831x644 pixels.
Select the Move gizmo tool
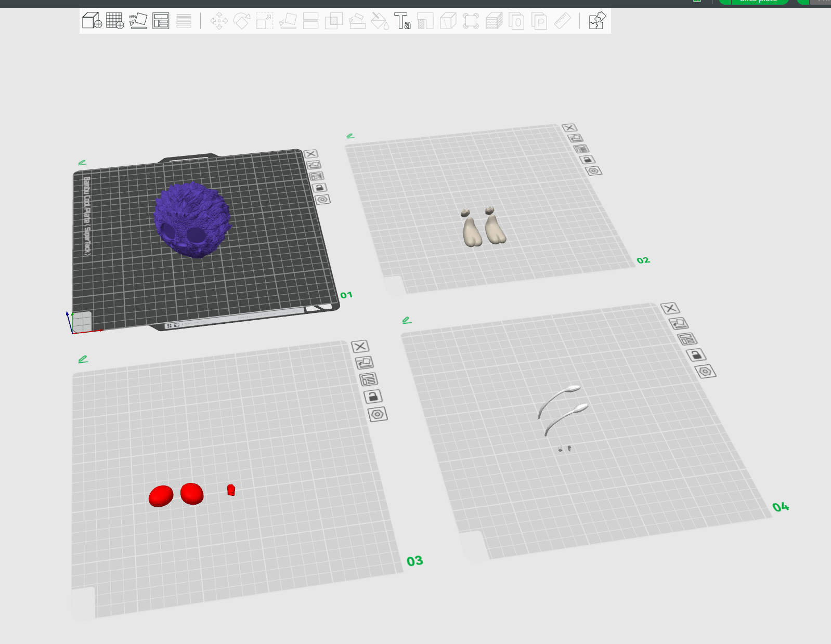(x=219, y=21)
